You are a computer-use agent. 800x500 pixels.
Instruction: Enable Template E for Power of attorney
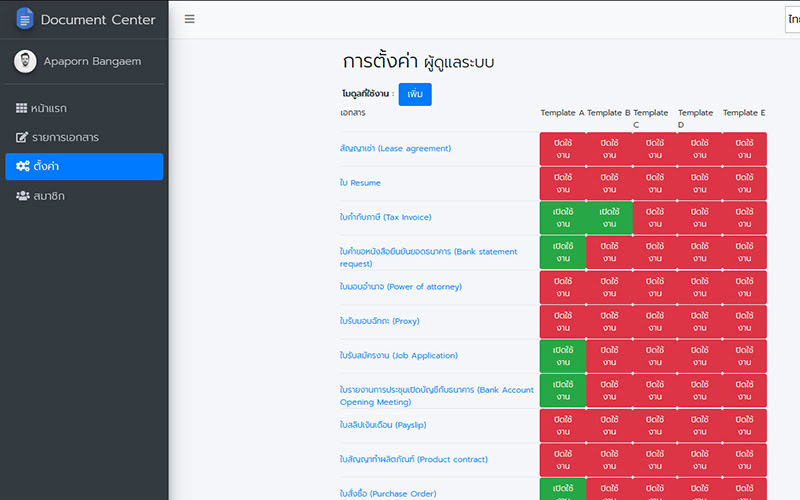744,286
